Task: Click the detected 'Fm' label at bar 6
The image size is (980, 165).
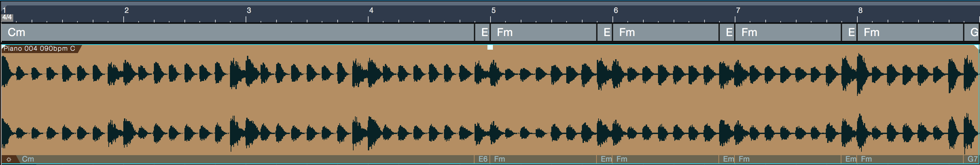Action: pyautogui.click(x=622, y=159)
